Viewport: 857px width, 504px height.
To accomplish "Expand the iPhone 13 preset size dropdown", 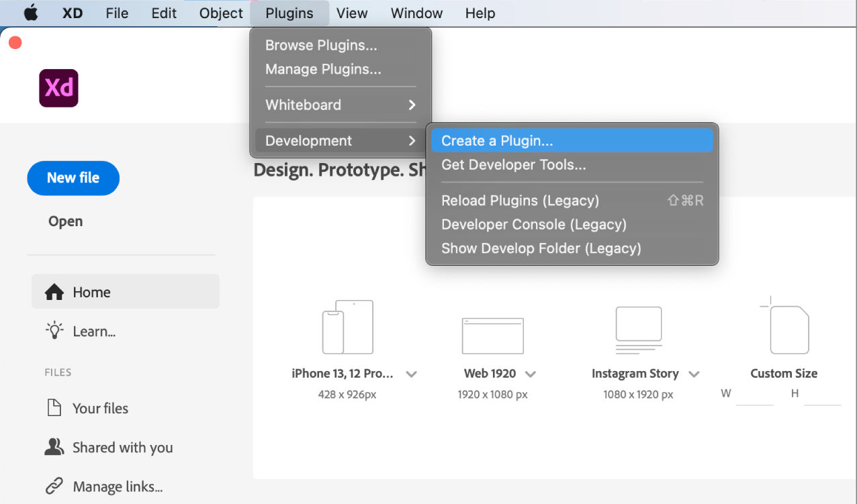I will pos(411,374).
